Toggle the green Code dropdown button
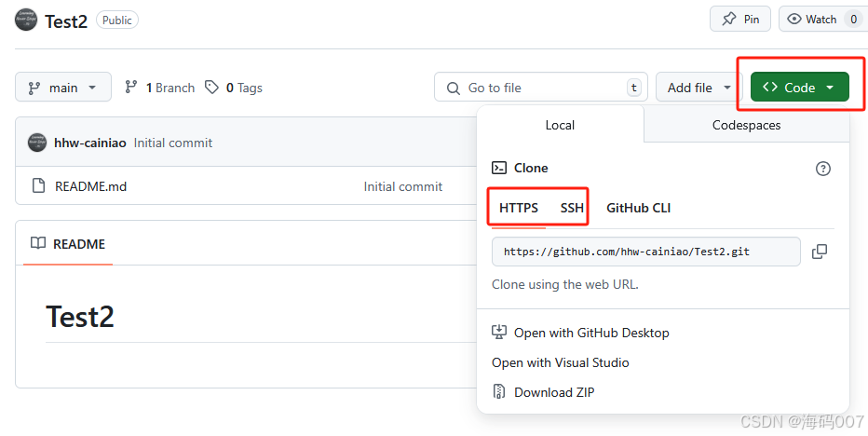Screen dimensions: 868x436 pyautogui.click(x=799, y=88)
